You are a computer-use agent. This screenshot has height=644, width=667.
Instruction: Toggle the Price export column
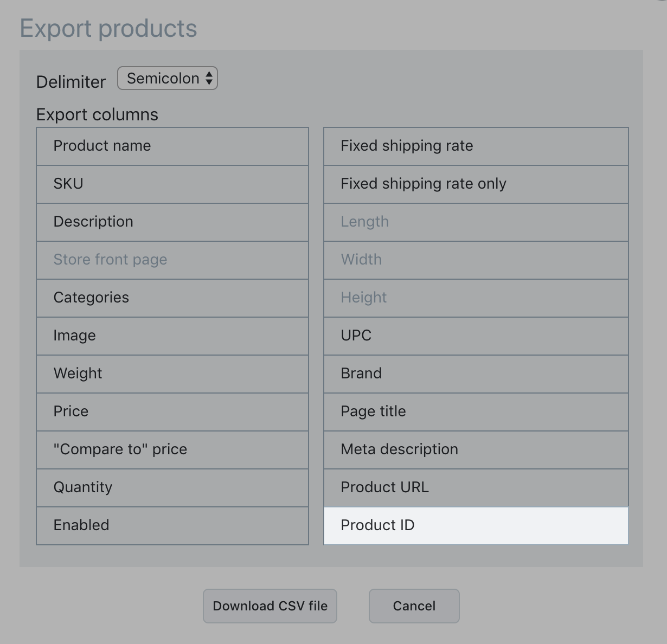pyautogui.click(x=172, y=412)
